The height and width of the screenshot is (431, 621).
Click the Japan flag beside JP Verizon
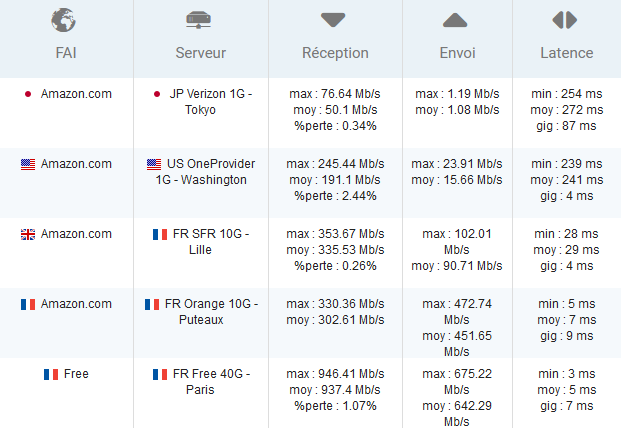pyautogui.click(x=157, y=94)
